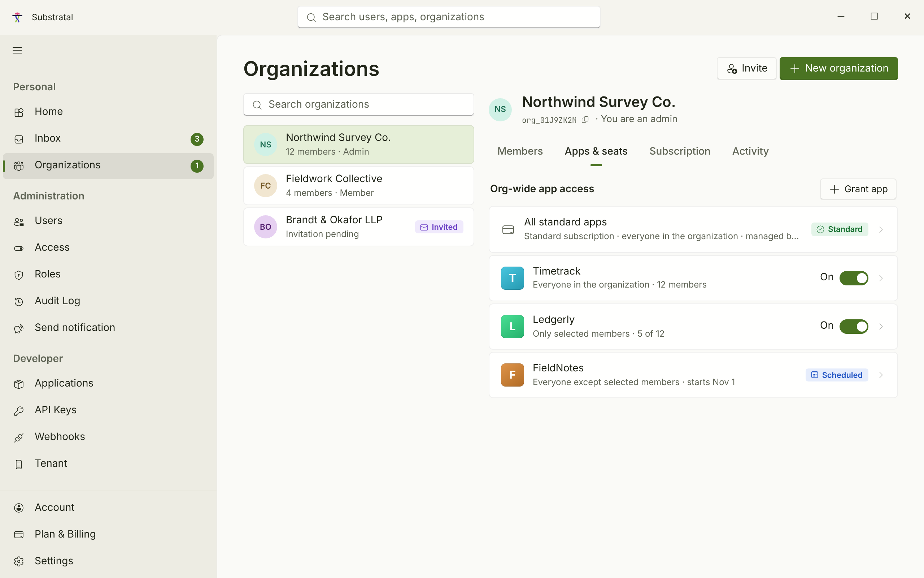Click the Home icon in sidebar

coord(19,112)
